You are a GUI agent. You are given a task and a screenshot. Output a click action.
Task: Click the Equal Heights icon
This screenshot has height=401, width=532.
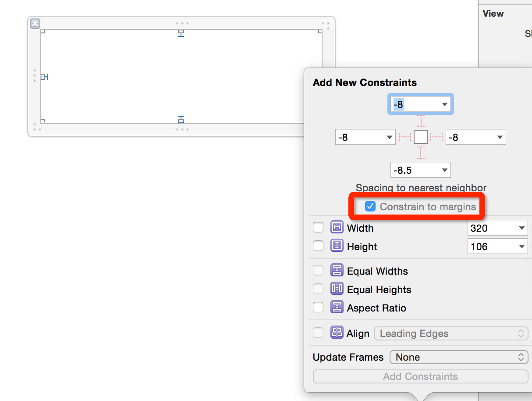[337, 289]
